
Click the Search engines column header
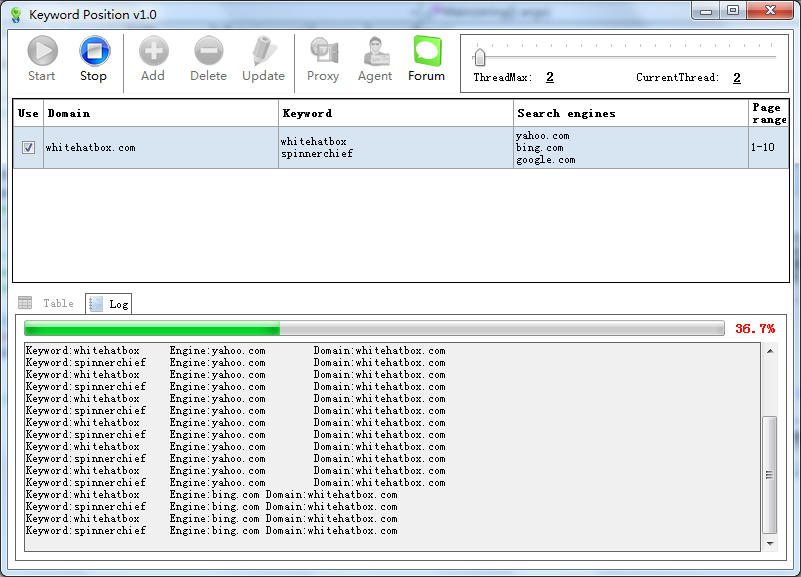pos(630,113)
